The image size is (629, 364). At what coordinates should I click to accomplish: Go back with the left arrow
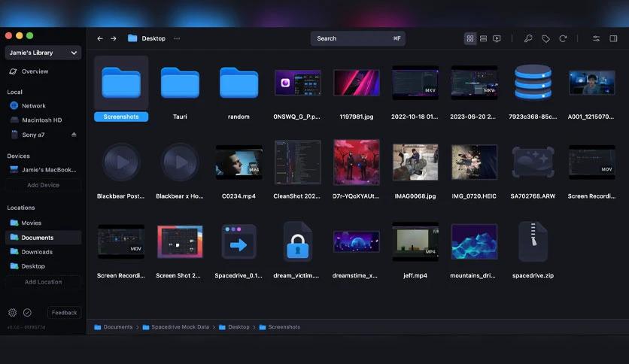[x=100, y=38]
